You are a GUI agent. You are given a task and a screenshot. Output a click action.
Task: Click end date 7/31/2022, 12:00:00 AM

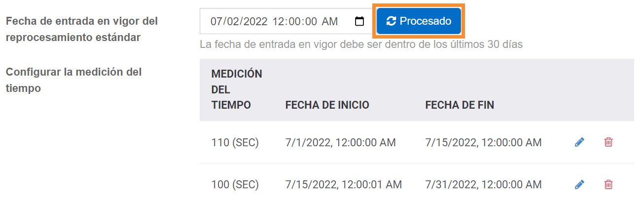click(483, 185)
